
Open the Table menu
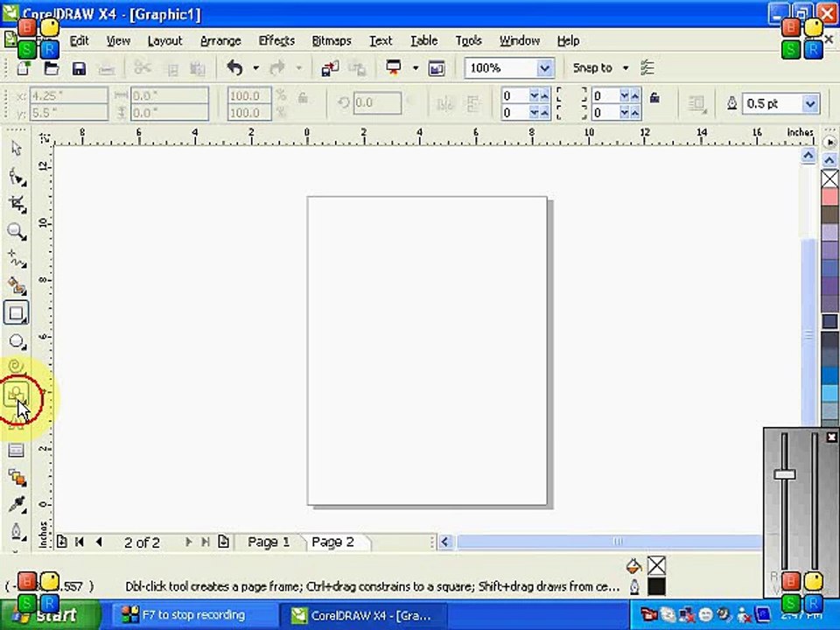point(424,41)
